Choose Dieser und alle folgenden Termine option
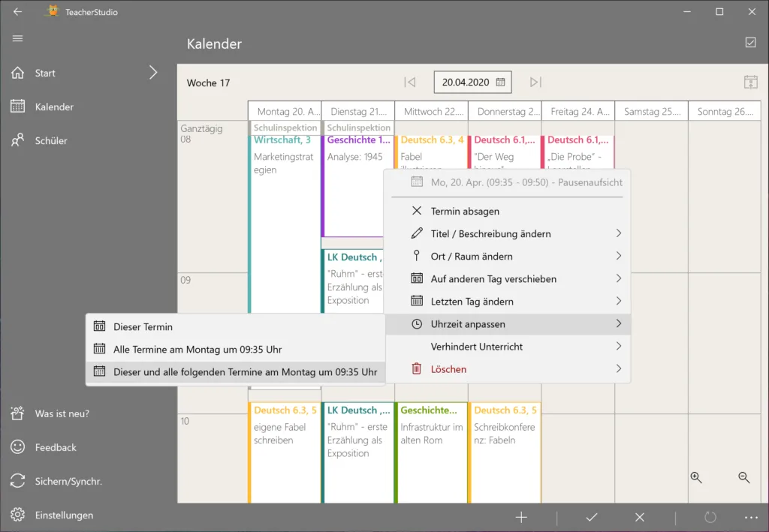Viewport: 769px width, 532px height. pos(235,372)
